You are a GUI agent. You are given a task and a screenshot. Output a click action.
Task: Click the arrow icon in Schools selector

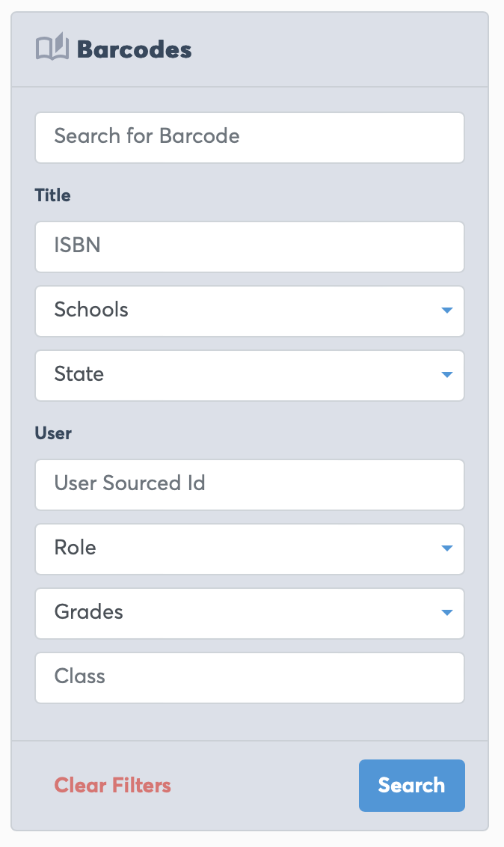pos(447,311)
